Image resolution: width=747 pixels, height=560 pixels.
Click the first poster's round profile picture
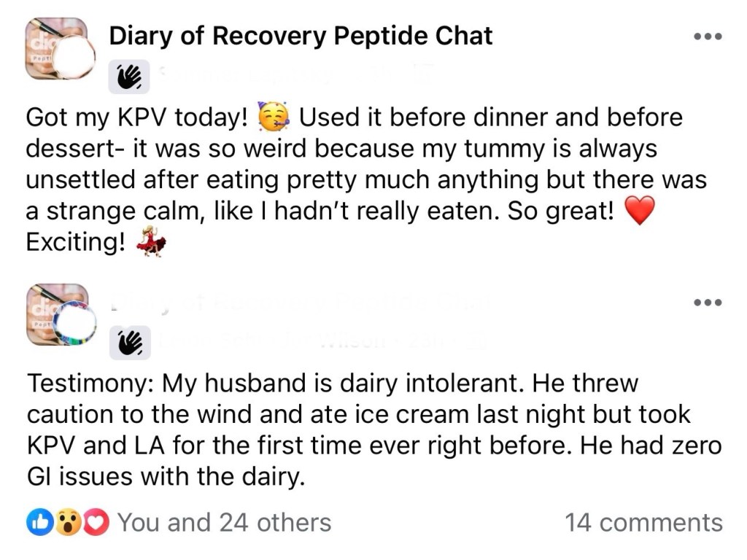(x=74, y=57)
